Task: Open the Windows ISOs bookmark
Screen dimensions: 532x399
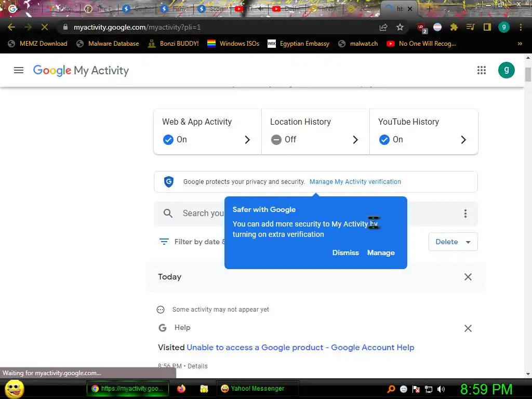Action: pos(233,44)
